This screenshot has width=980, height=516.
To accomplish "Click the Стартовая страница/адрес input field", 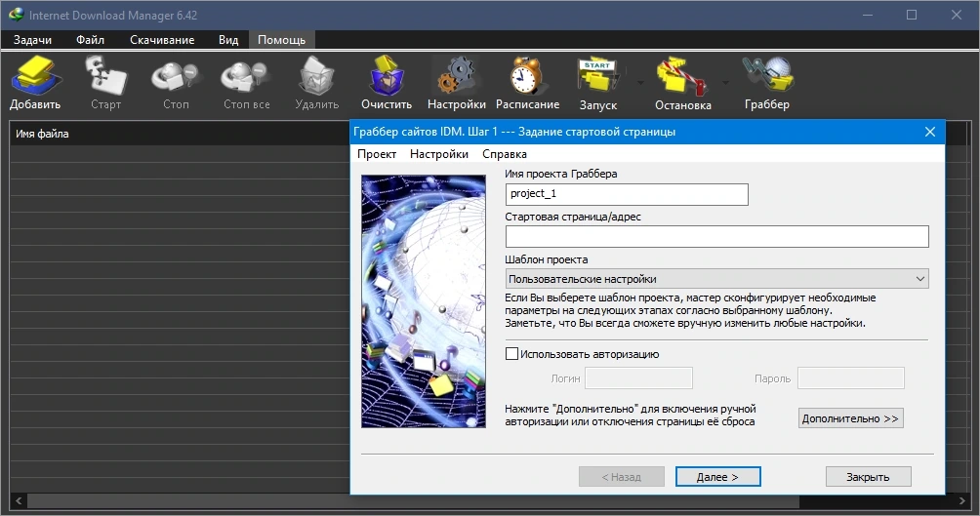I will pyautogui.click(x=716, y=237).
